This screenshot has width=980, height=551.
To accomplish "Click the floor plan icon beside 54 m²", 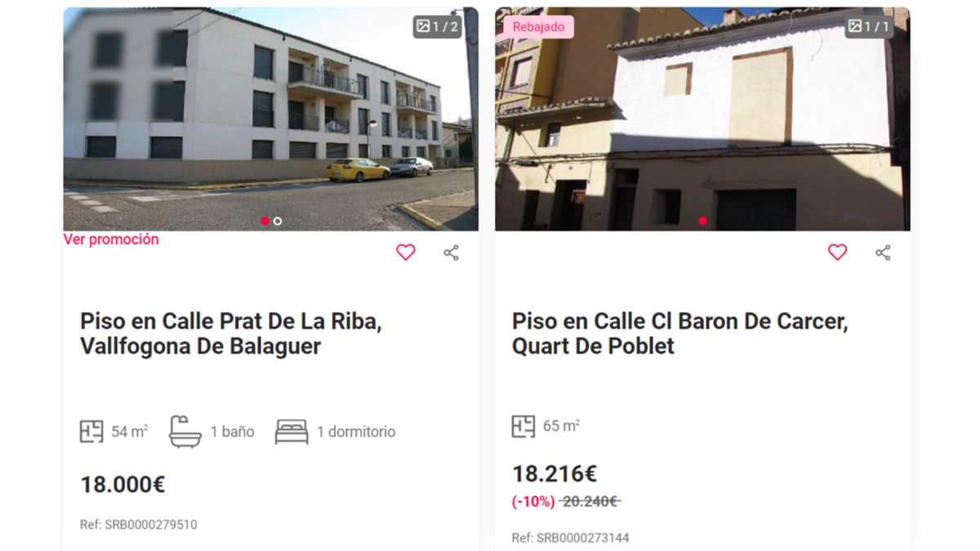I will point(91,431).
